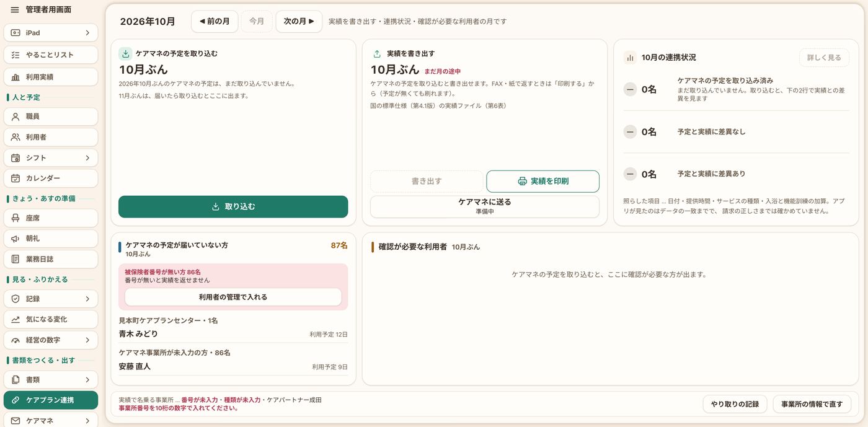The height and width of the screenshot is (427, 868).
Task: Go to the next month with 次の月
Action: (x=299, y=21)
